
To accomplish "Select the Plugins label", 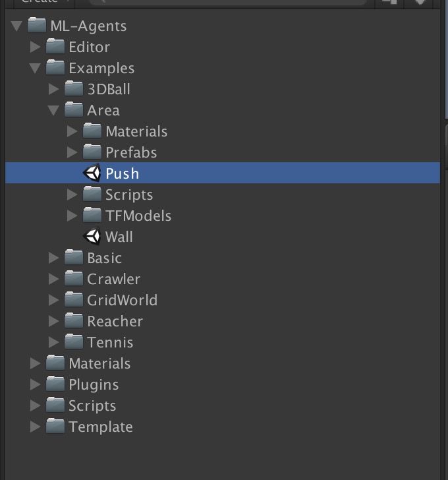I will click(94, 386).
